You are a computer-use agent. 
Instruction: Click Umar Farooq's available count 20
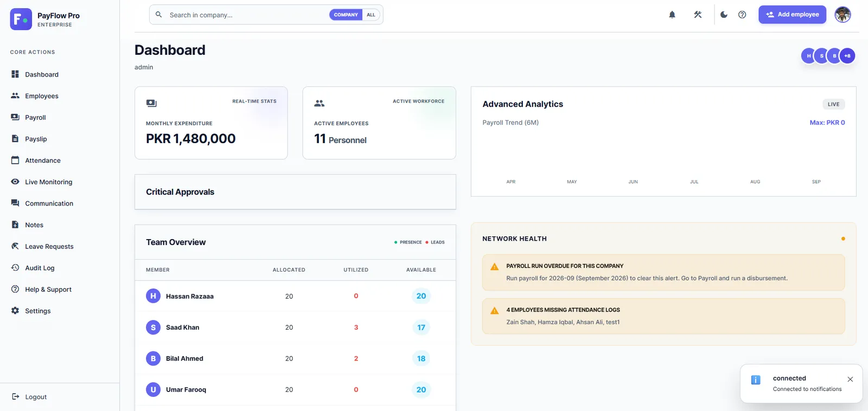pyautogui.click(x=421, y=390)
